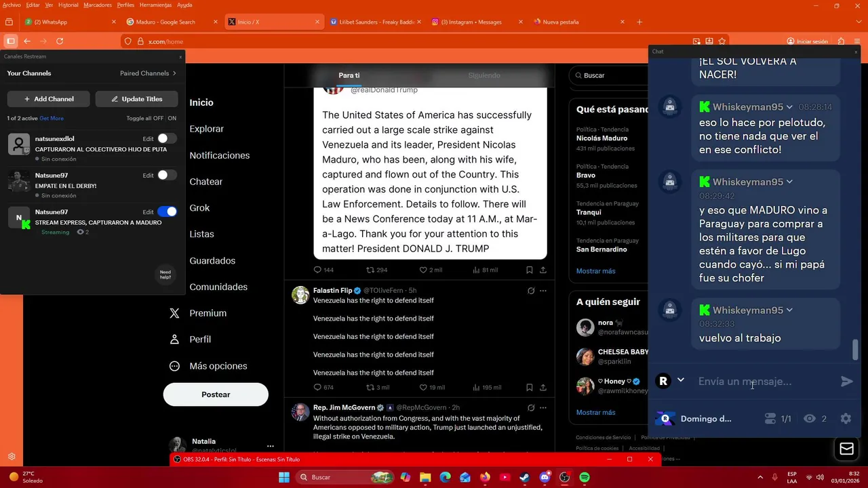Viewport: 868px width, 488px height.
Task: Select the Siguiendo timeline tab
Action: pos(484,75)
